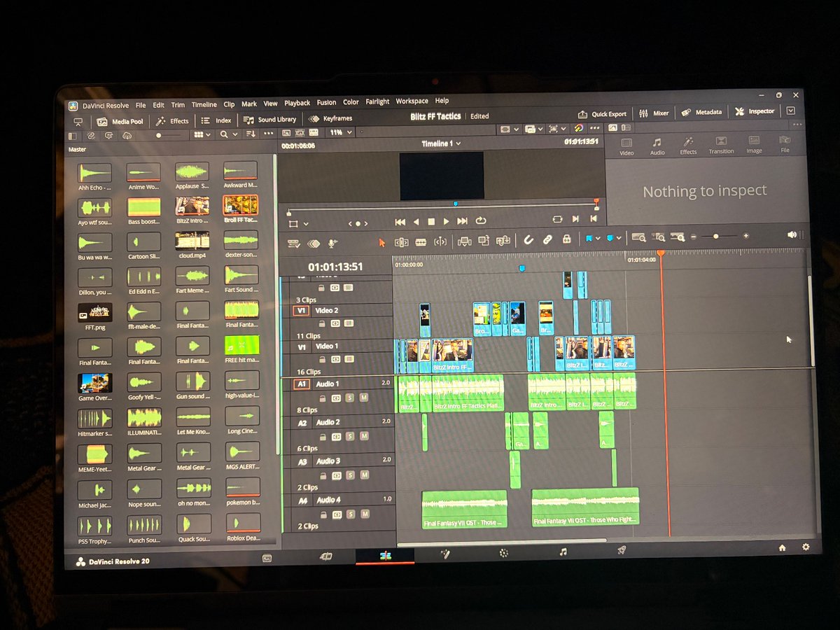Image resolution: width=840 pixels, height=630 pixels.
Task: Click the Custom Zoom icon
Action: point(678,237)
